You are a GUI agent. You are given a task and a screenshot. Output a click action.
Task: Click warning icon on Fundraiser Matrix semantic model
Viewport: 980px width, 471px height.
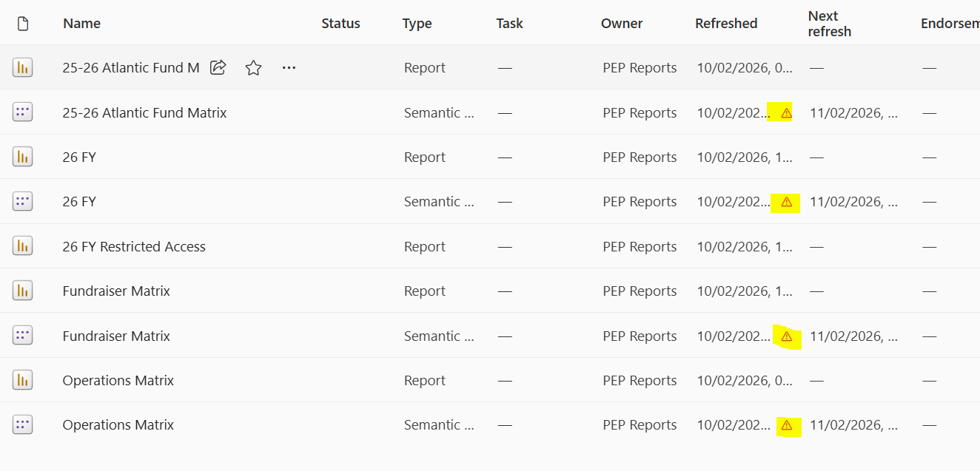point(786,336)
